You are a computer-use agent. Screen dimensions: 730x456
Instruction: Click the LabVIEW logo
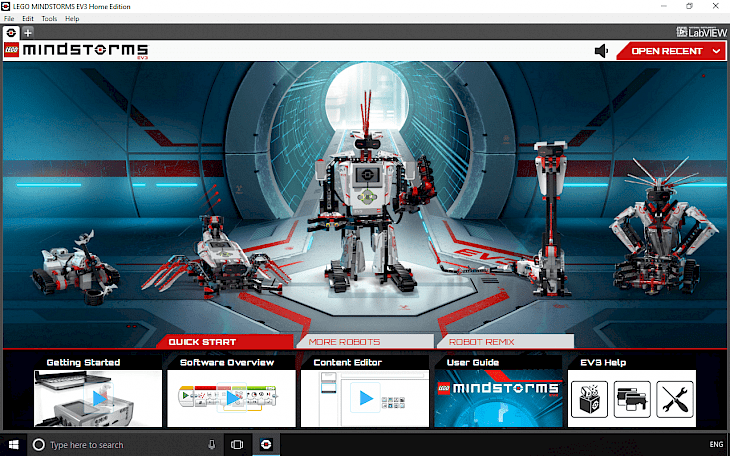coord(702,32)
